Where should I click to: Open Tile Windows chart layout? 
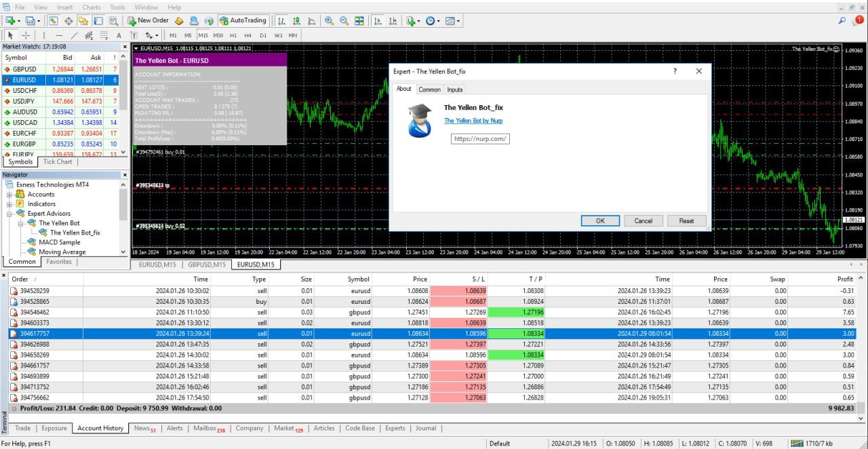pos(359,21)
